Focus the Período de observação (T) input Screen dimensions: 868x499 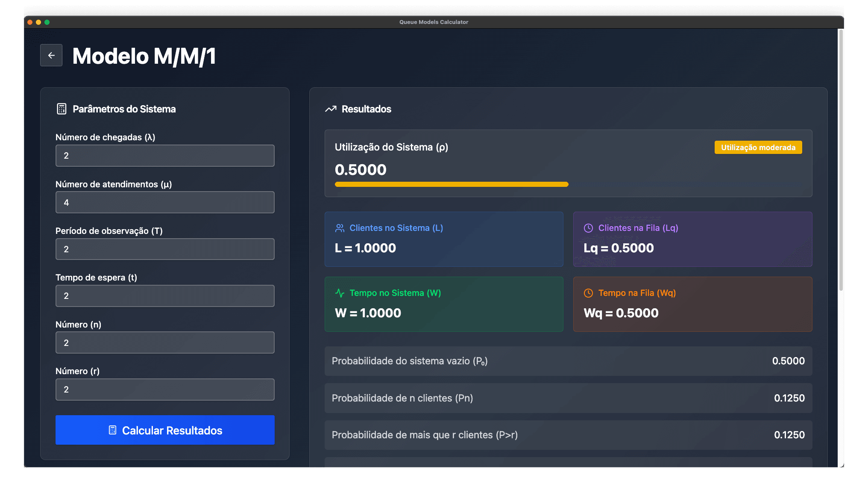(x=165, y=249)
